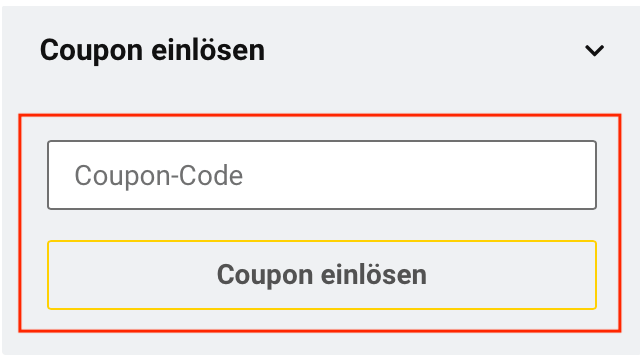This screenshot has width=640, height=360.
Task: Click the grey Coupon einlösen button label
Action: [x=322, y=275]
